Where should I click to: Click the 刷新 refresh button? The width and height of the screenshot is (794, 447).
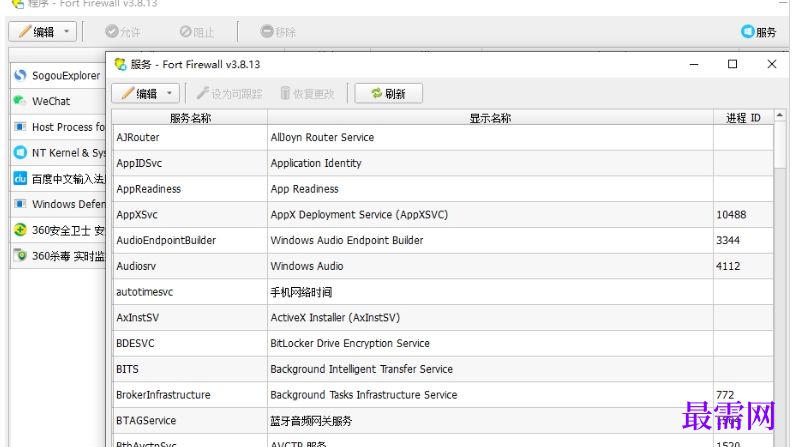pos(388,94)
